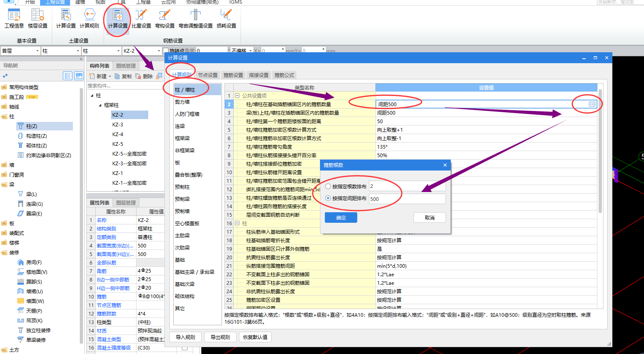644x354 pixels.
Task: Select 砌体柱(Z) in navigation tree
Action: [x=32, y=146]
